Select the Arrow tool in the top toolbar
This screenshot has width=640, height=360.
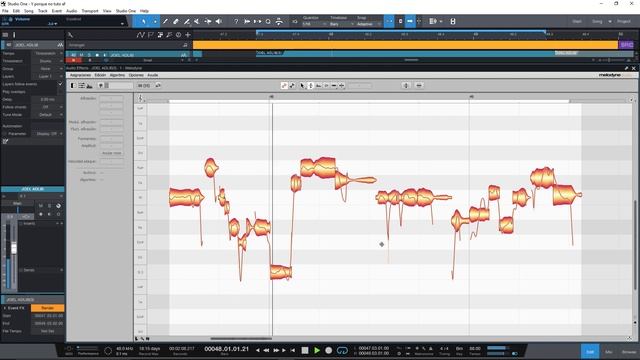[144, 21]
